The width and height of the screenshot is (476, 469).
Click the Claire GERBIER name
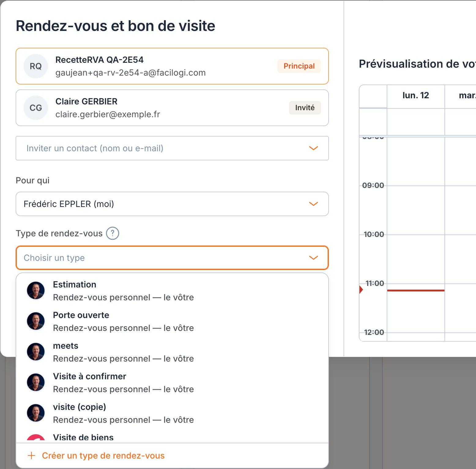click(86, 101)
